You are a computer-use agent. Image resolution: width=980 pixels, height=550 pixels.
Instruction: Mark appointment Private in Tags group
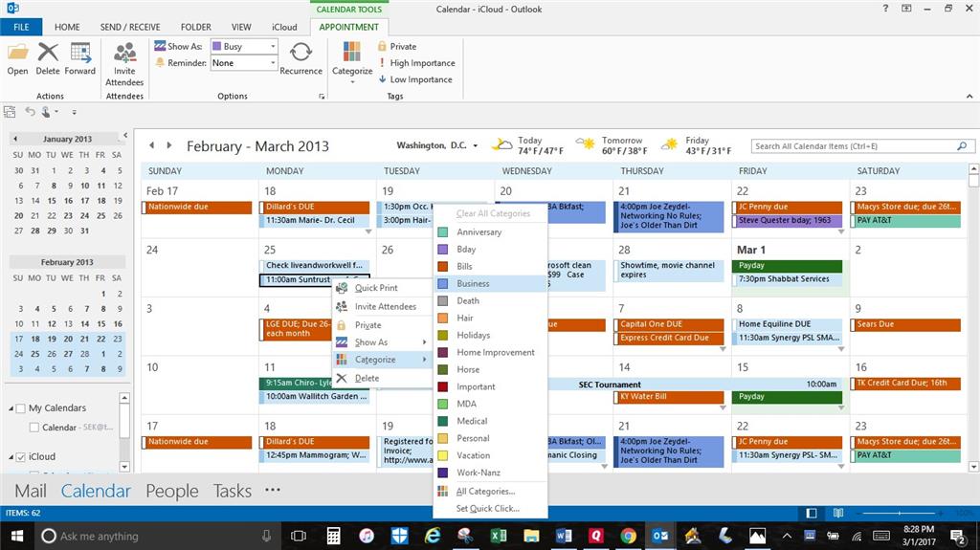coord(397,46)
